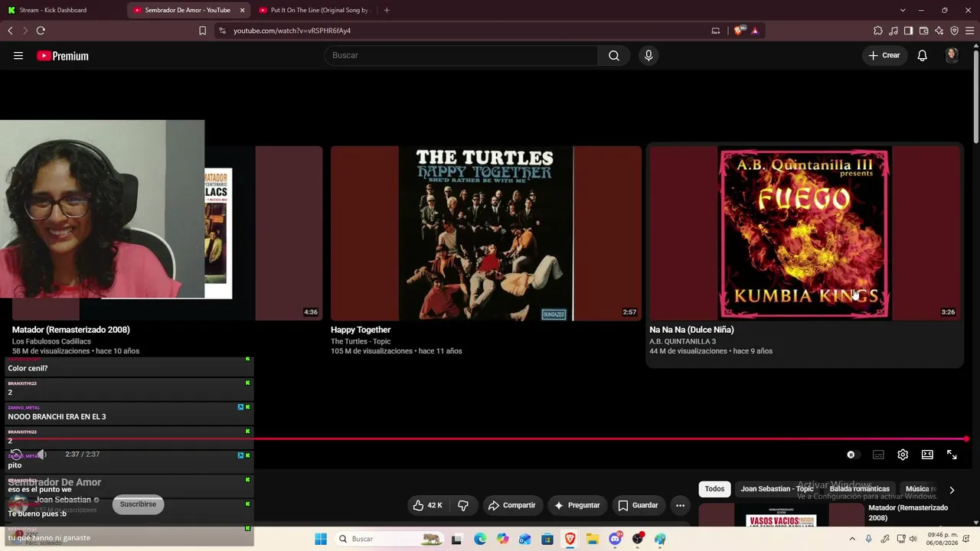Select the Todos filter chip
The image size is (980, 551).
click(x=714, y=489)
